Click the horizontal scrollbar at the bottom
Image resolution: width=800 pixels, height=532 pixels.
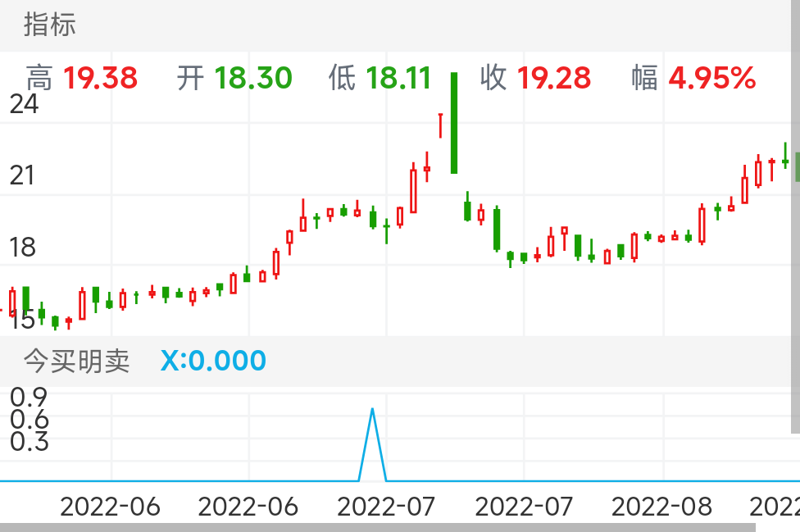(378, 527)
